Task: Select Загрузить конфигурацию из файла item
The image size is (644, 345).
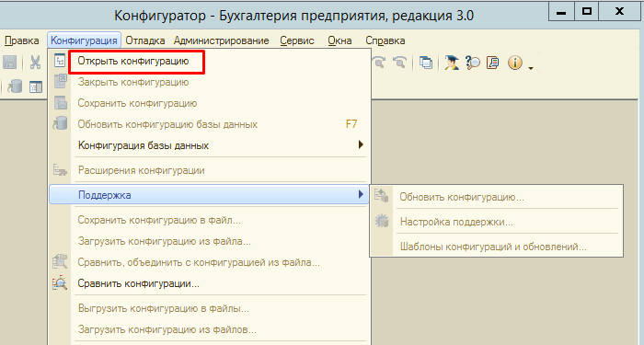Action: [210, 241]
